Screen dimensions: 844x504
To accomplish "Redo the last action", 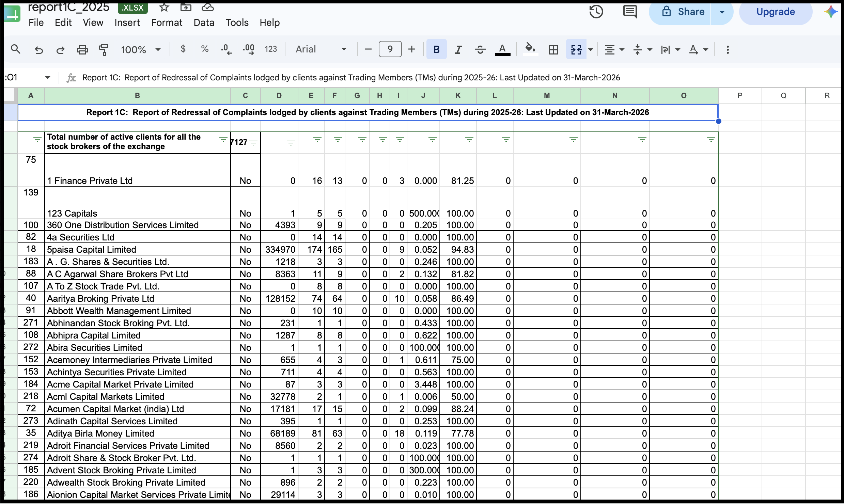I will 60,50.
